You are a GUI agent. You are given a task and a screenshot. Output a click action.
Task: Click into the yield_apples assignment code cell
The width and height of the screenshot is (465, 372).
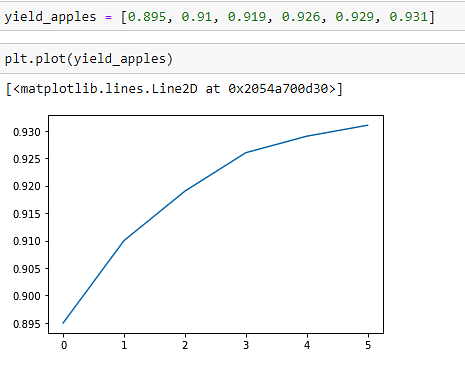[x=232, y=17]
